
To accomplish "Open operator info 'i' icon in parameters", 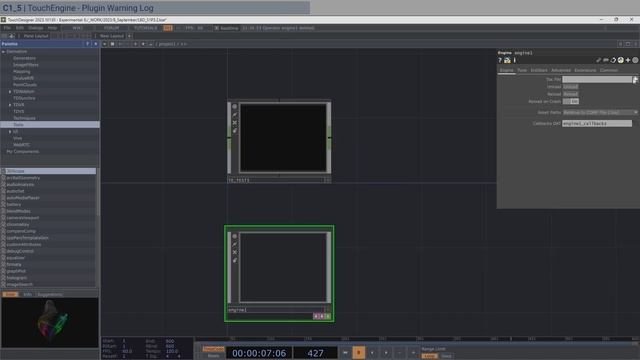I will pyautogui.click(x=514, y=60).
